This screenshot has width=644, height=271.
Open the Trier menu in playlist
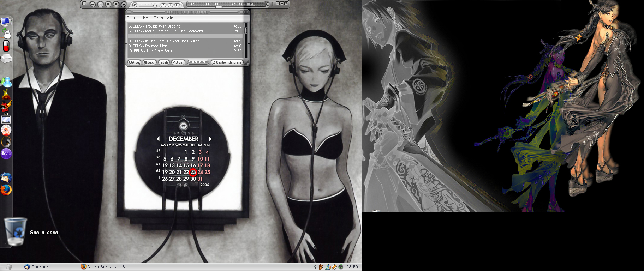pyautogui.click(x=159, y=18)
